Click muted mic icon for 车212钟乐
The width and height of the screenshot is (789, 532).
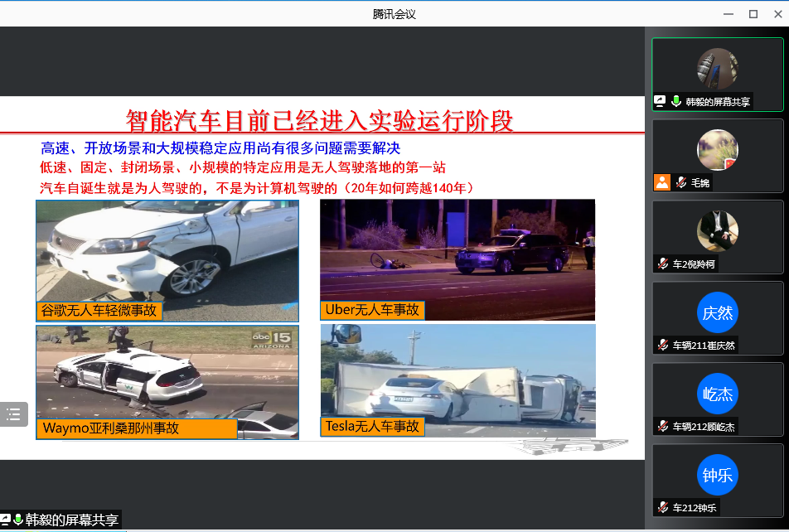click(663, 508)
